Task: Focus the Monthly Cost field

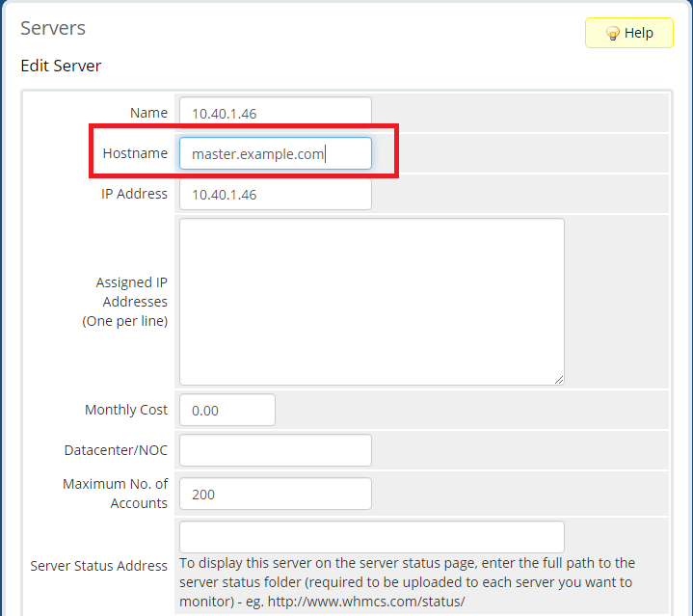Action: tap(227, 410)
